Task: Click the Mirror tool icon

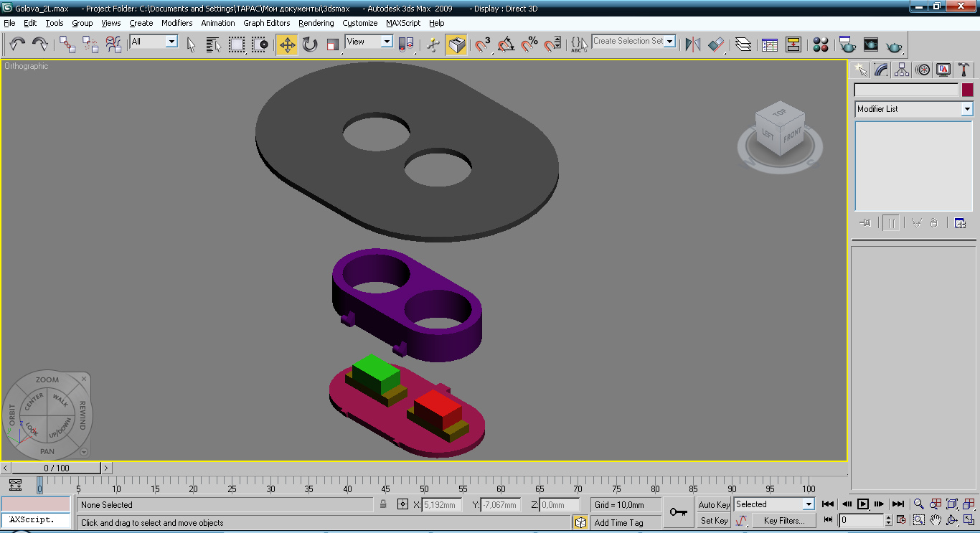Action: point(692,44)
